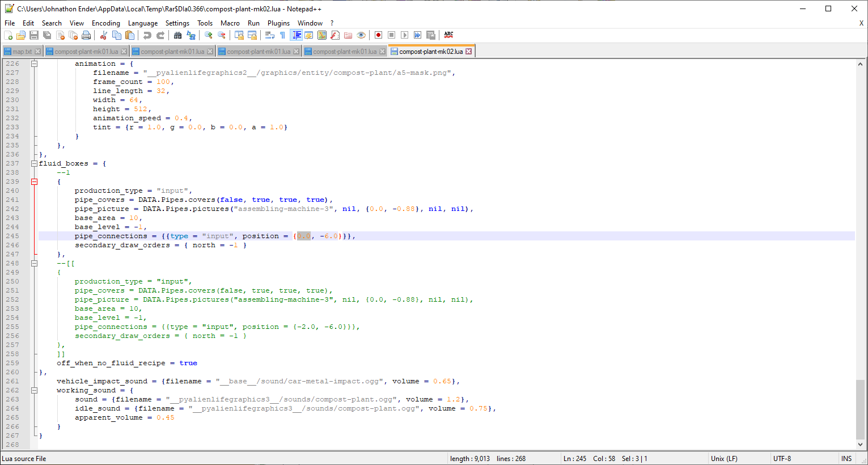Start macro recording with red dot
This screenshot has width=868, height=465.
pos(379,35)
